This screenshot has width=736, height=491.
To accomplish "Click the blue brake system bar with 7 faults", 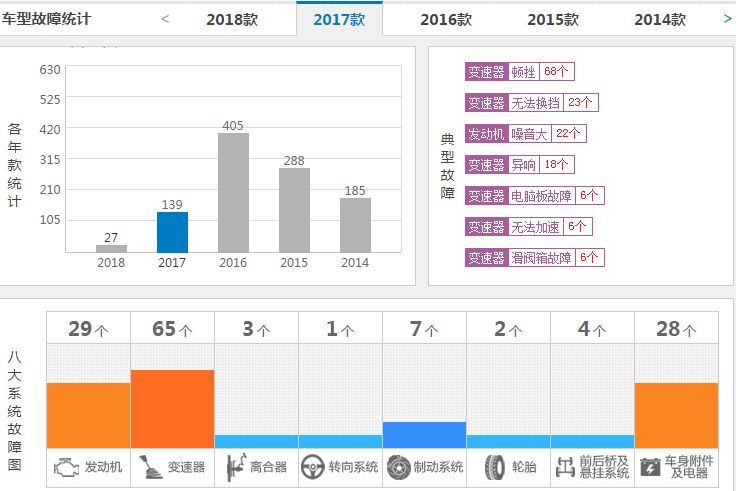I will click(424, 434).
